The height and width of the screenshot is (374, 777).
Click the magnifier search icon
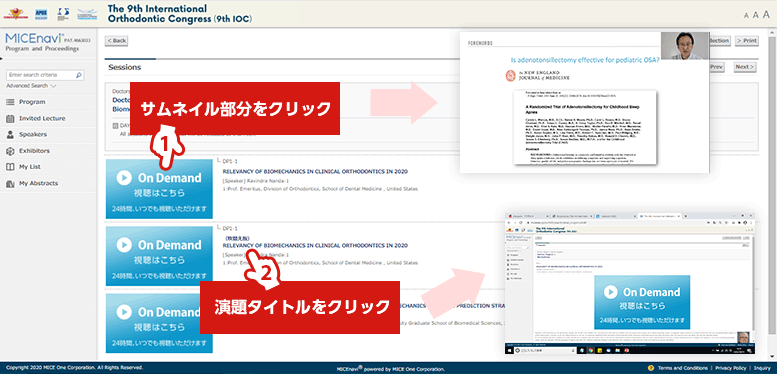(x=78, y=75)
